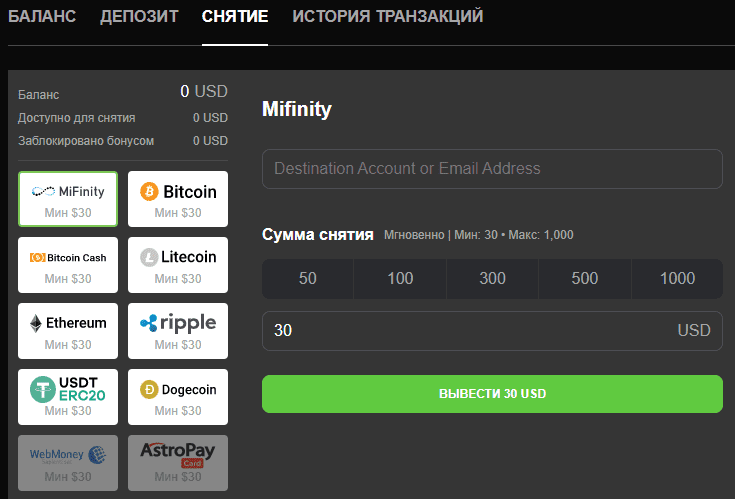This screenshot has width=735, height=499.
Task: Select the Bitcoin Cash payment option
Action: click(x=68, y=265)
